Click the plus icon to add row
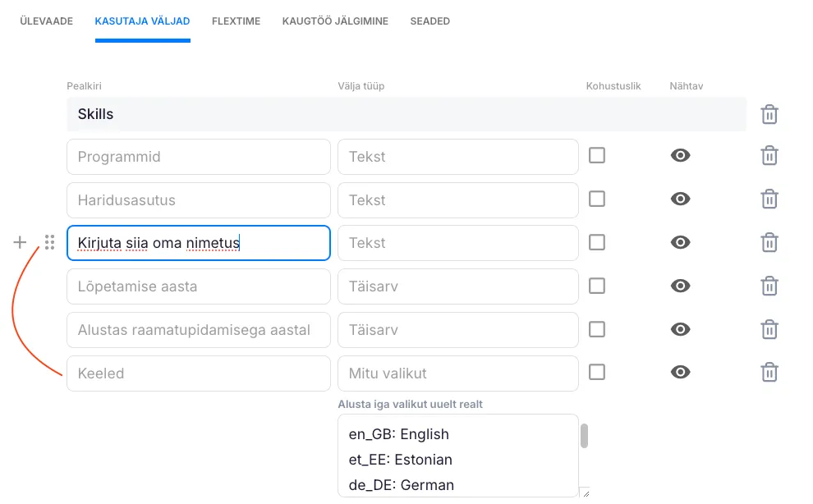The image size is (813, 504). coord(21,242)
